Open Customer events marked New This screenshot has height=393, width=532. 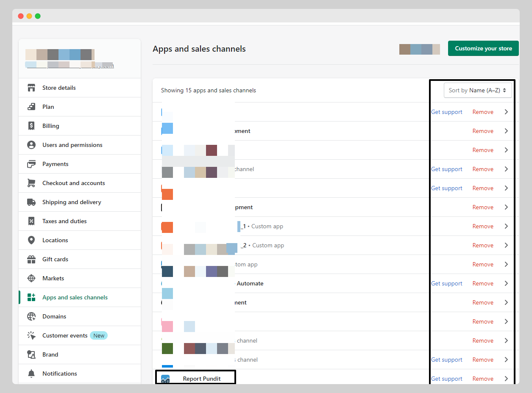pos(65,335)
